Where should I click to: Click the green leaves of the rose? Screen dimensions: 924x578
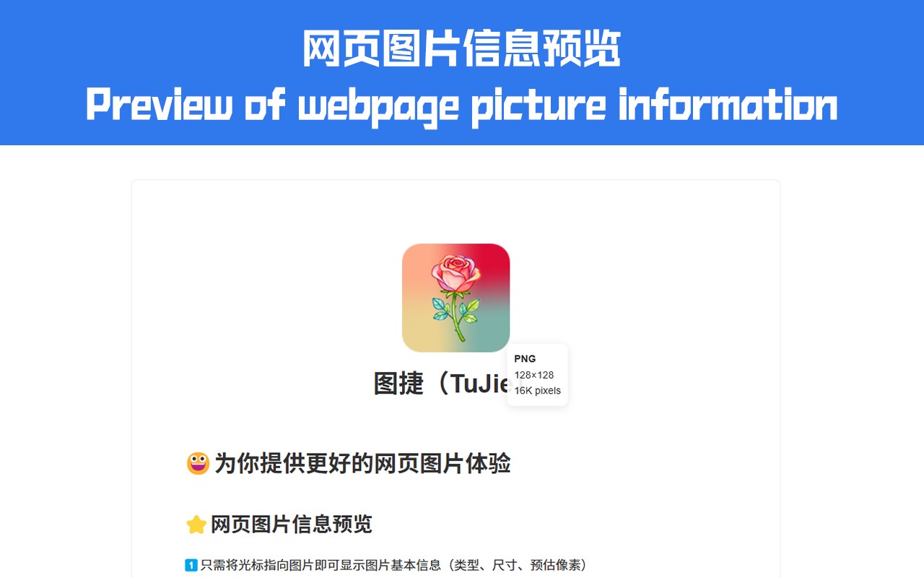click(x=456, y=312)
